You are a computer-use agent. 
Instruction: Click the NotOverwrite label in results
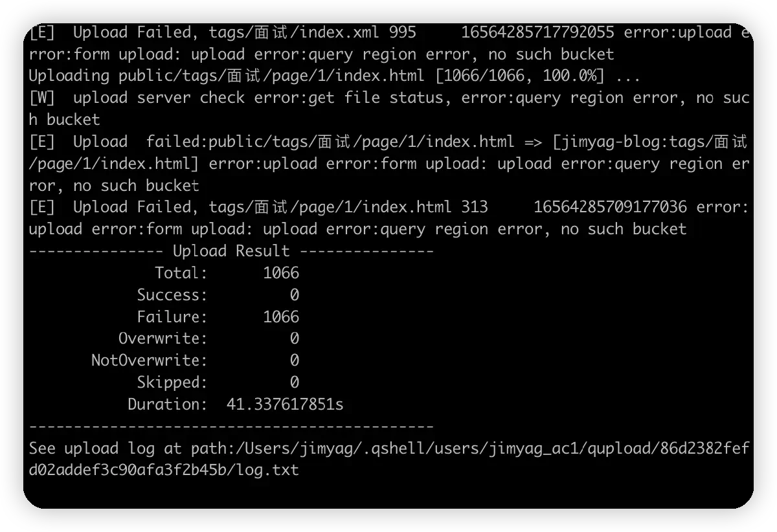tap(149, 360)
